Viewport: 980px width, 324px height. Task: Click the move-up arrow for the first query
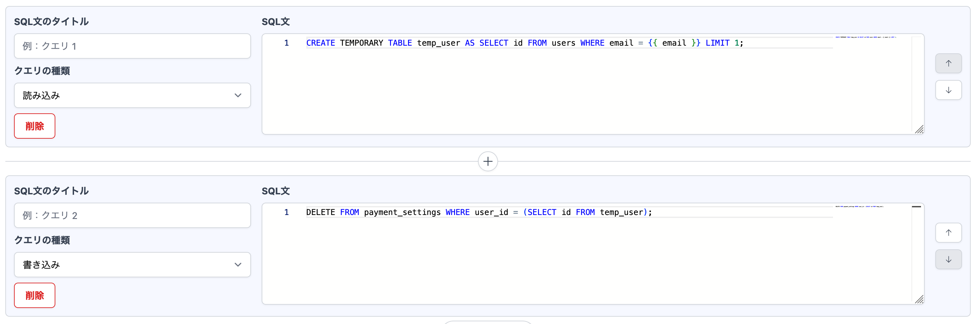pyautogui.click(x=948, y=64)
